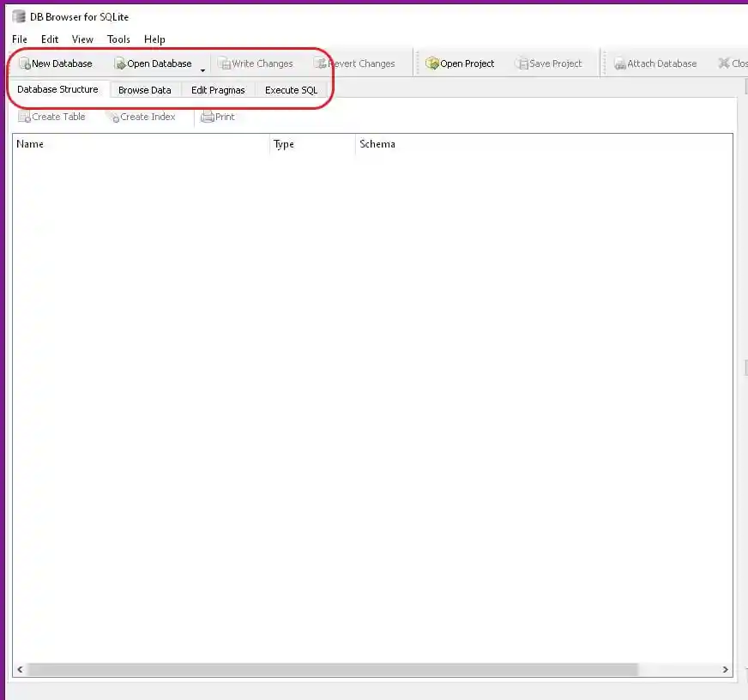
Task: Click the Create Table icon
Action: [x=24, y=117]
